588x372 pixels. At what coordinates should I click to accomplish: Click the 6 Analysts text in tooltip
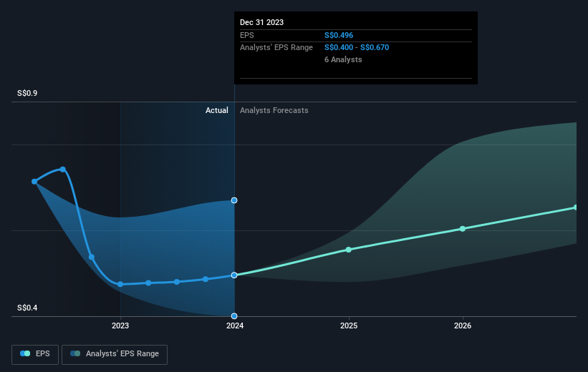coord(343,59)
